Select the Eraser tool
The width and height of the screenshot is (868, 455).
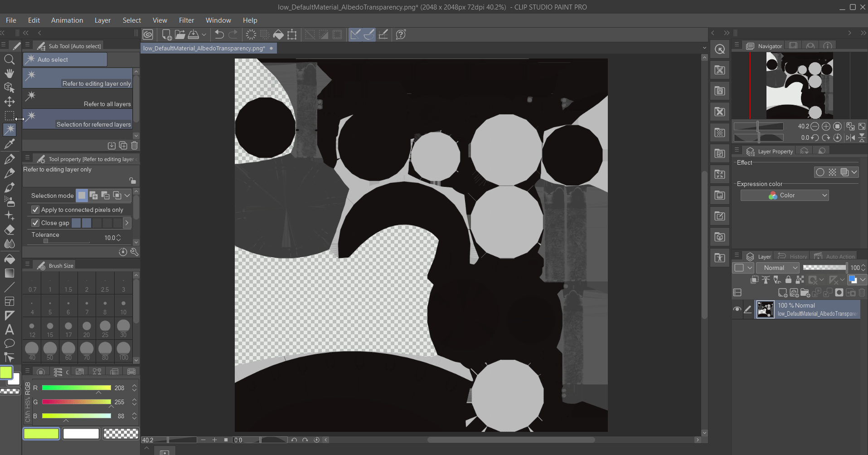[9, 230]
